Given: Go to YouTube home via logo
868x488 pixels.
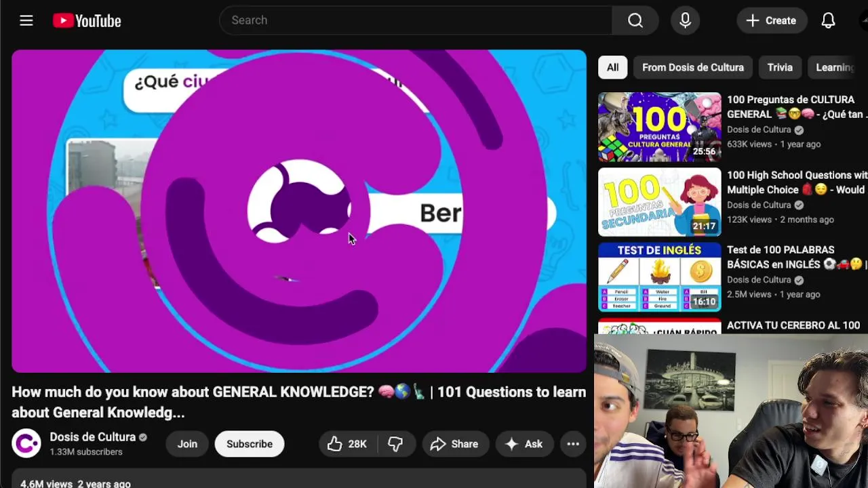Looking at the screenshot, I should click(87, 21).
